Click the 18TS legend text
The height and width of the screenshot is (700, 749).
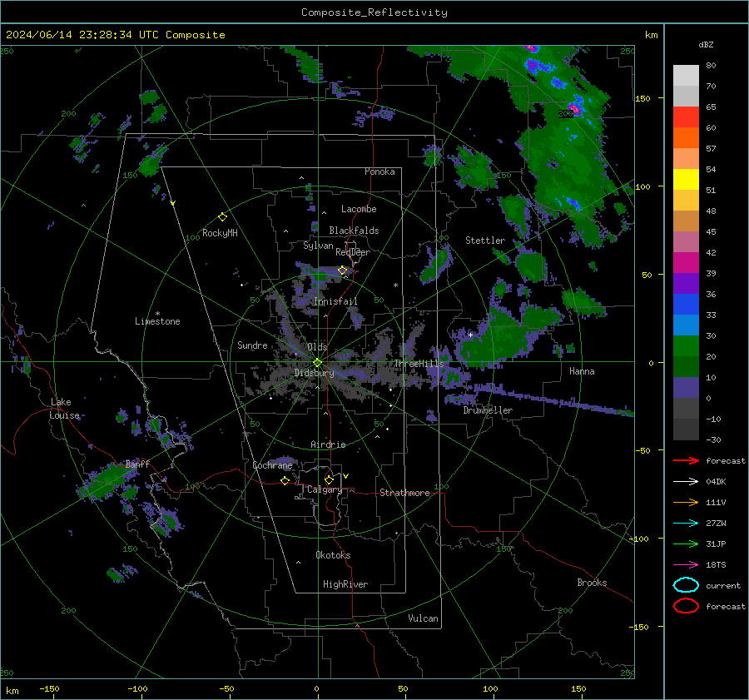(x=716, y=565)
